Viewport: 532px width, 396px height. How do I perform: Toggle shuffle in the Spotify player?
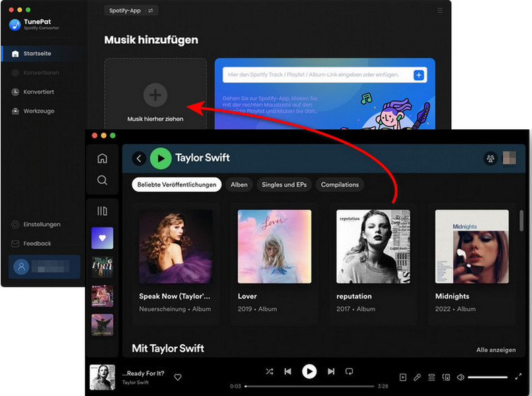coord(269,372)
